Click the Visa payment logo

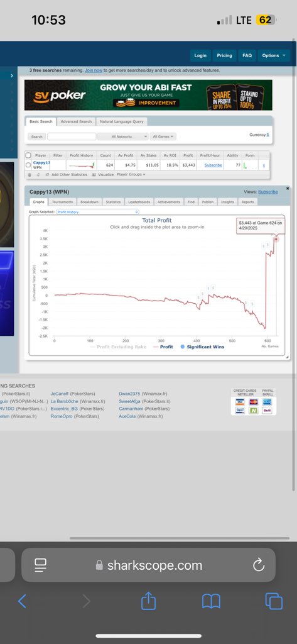point(240,402)
